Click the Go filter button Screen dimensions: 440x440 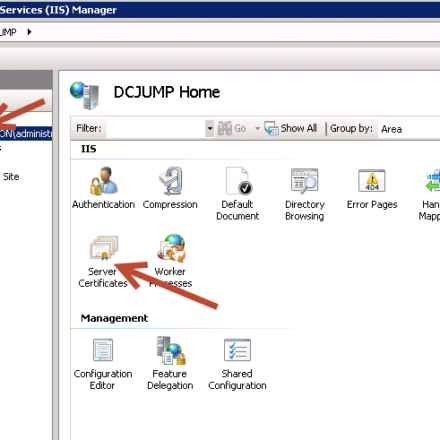232,128
